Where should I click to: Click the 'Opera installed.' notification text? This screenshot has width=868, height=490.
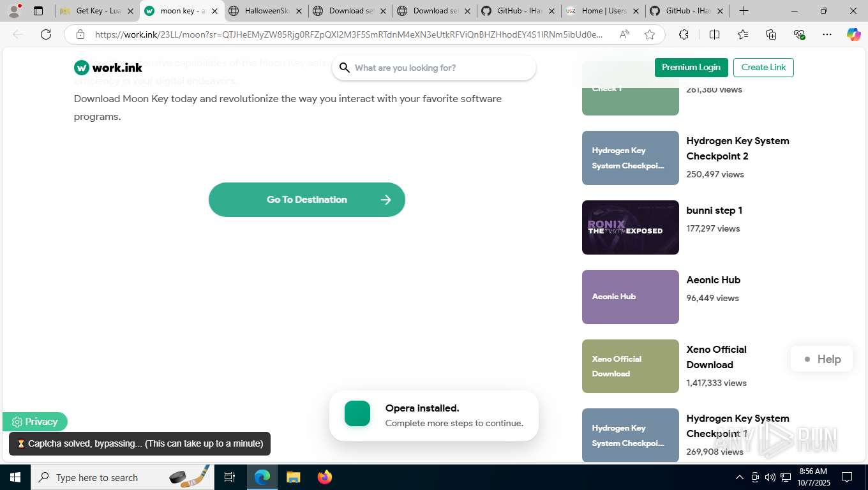[423, 408]
